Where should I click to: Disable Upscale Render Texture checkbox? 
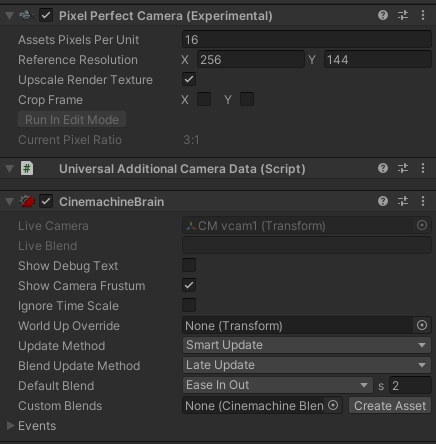189,79
